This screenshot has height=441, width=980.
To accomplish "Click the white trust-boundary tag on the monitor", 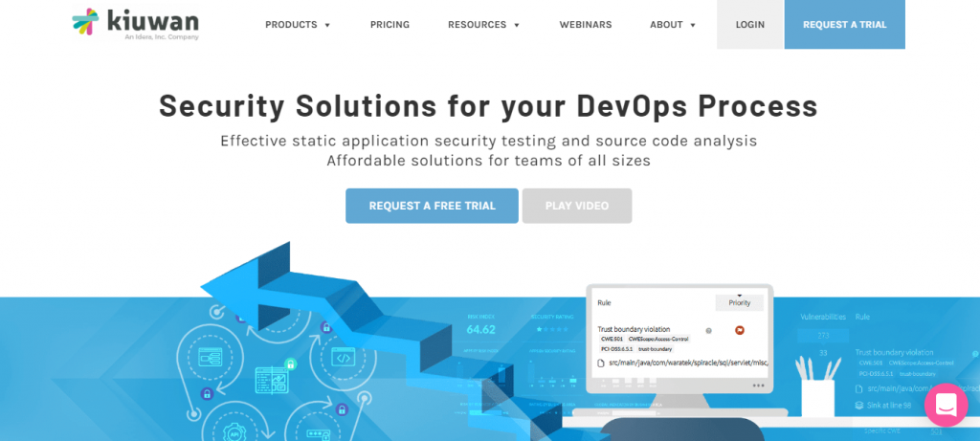I will pyautogui.click(x=654, y=349).
